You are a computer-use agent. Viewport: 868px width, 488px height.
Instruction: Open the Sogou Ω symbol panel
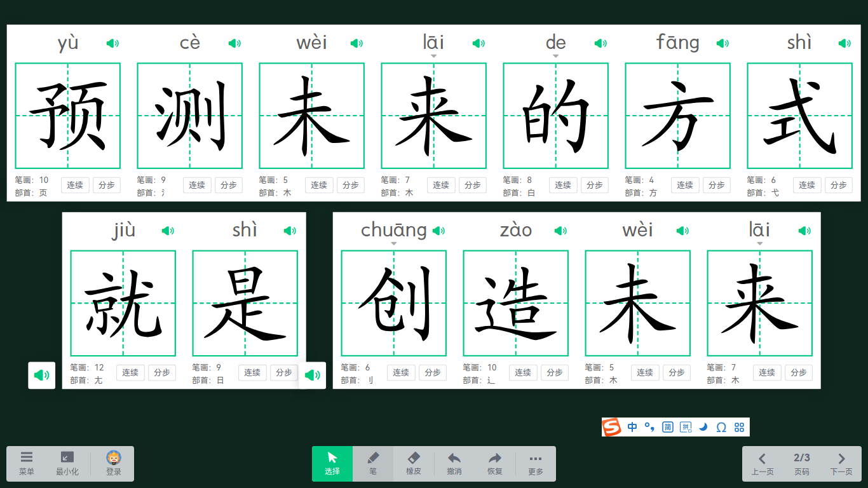pos(721,427)
